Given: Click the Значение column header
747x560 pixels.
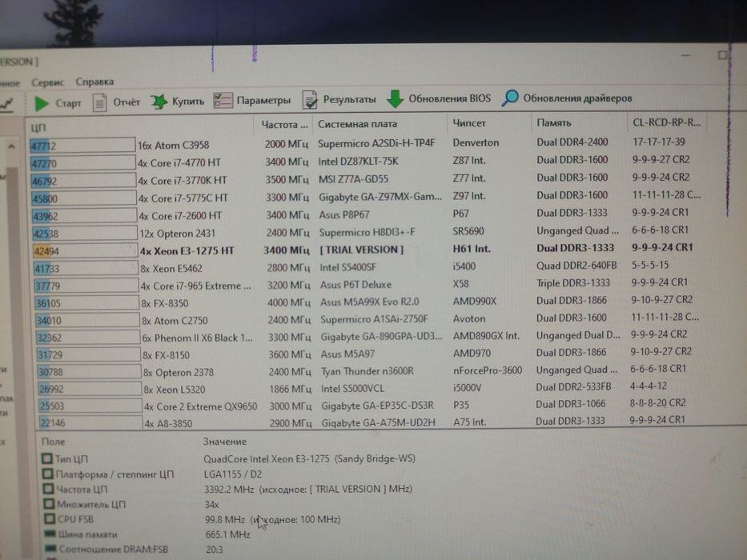Looking at the screenshot, I should (x=224, y=442).
